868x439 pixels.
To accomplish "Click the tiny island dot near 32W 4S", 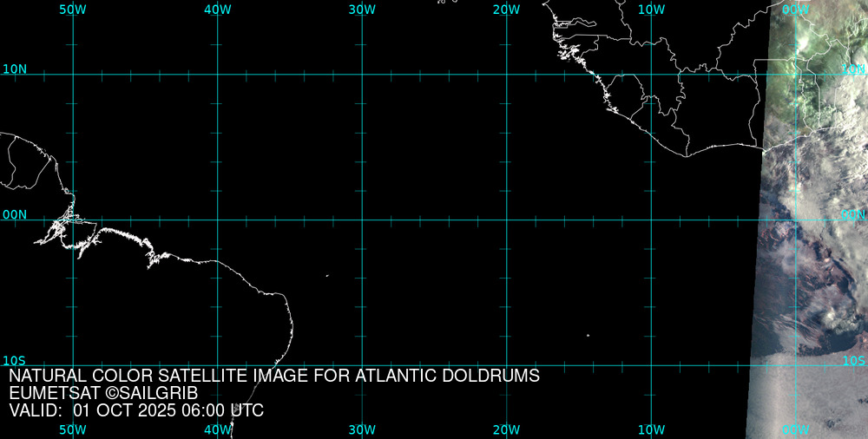I will click(x=327, y=276).
